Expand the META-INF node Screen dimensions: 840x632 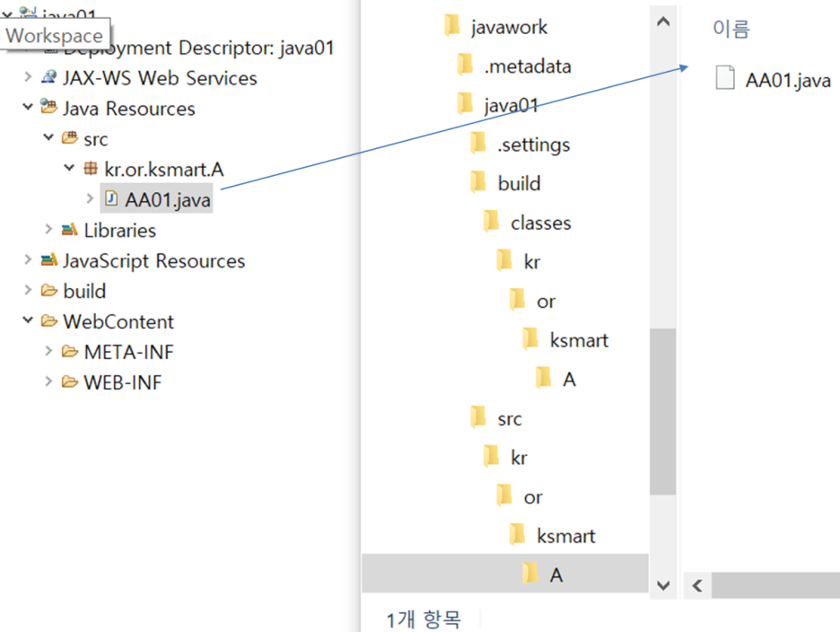pyautogui.click(x=48, y=351)
